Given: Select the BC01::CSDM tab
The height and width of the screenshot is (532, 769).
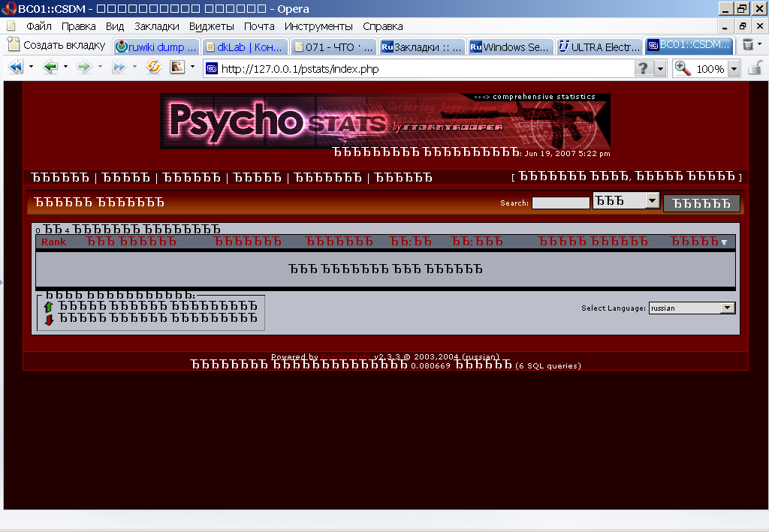Looking at the screenshot, I should pyautogui.click(x=689, y=46).
